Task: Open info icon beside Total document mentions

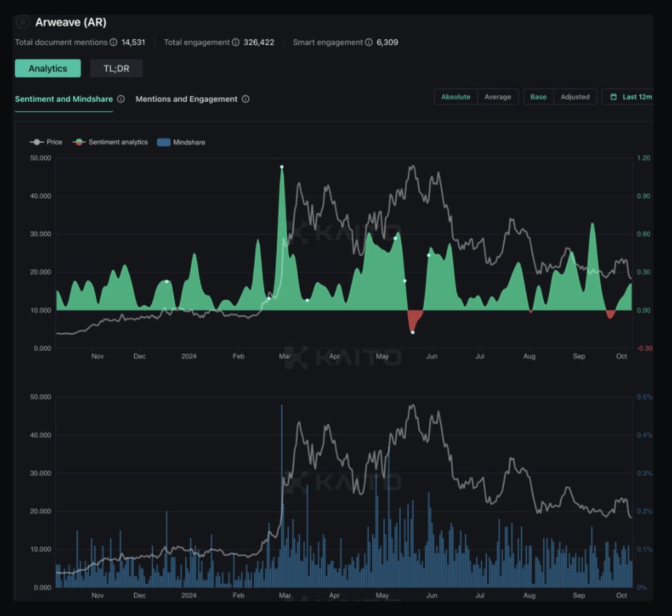Action: coord(113,42)
